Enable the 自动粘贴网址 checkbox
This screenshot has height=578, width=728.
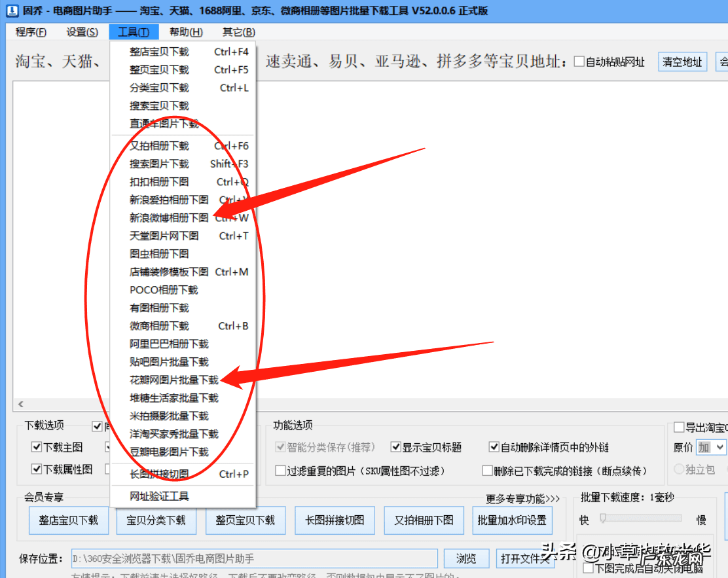tap(579, 61)
